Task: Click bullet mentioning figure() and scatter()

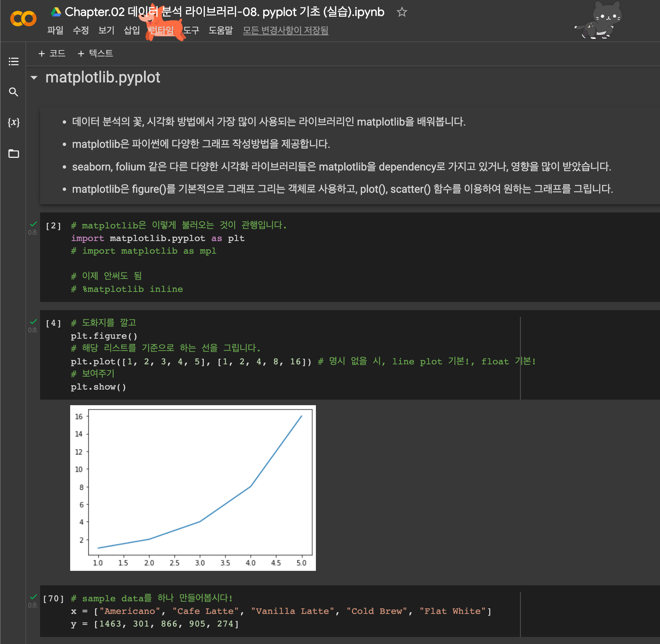Action: 342,189
